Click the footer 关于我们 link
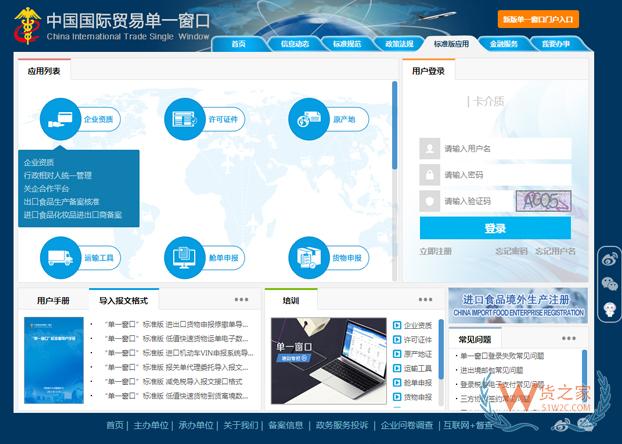This screenshot has height=444, width=622. tap(241, 425)
